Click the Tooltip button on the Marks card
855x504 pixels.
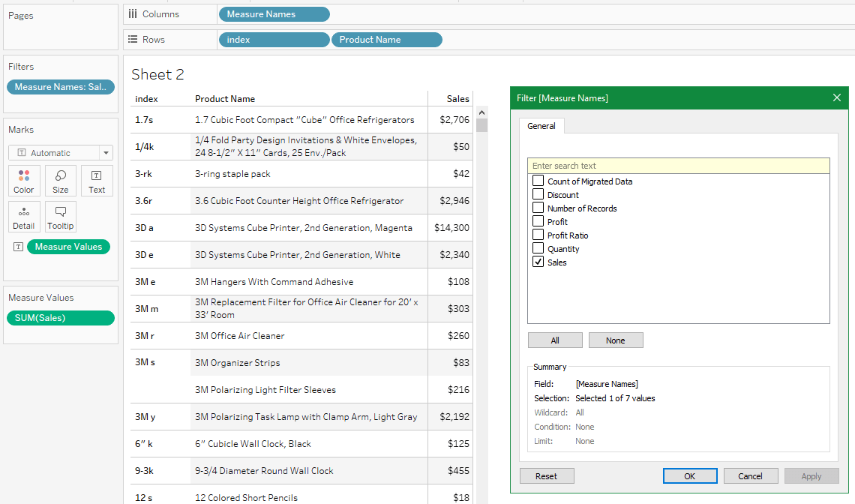60,216
